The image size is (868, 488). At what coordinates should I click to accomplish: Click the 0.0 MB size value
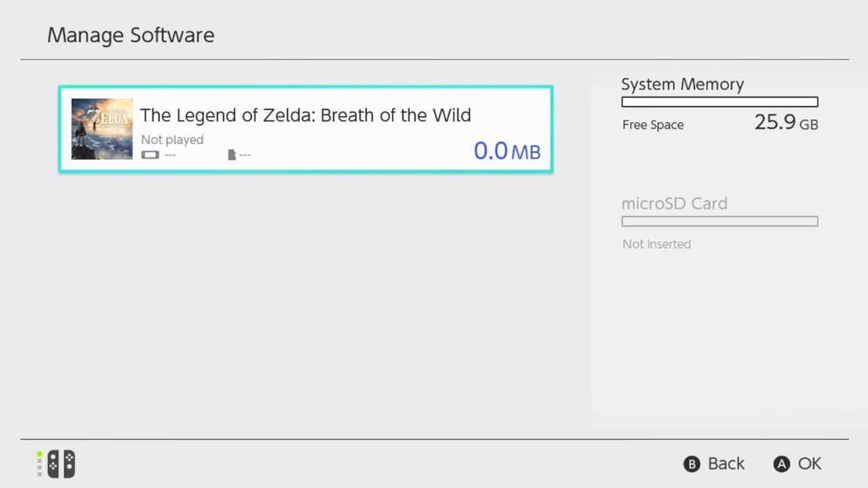click(506, 151)
